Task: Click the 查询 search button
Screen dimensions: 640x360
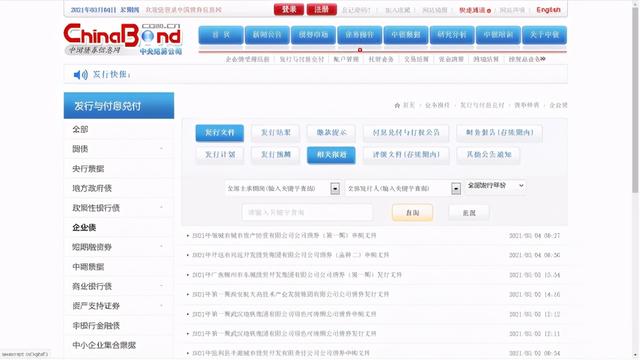Action: [x=412, y=213]
